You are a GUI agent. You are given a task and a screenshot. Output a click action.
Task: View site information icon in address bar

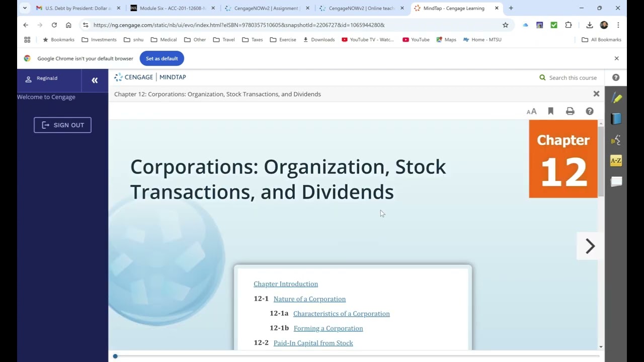coord(86,25)
